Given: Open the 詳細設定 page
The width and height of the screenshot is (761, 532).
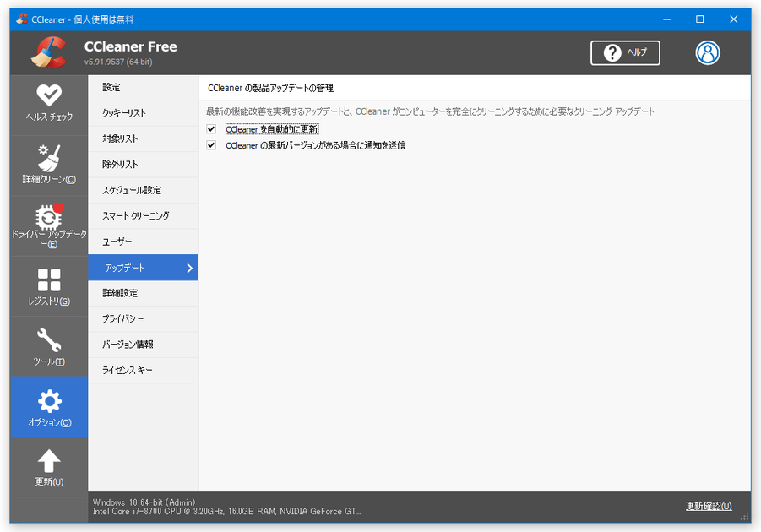Looking at the screenshot, I should point(144,293).
